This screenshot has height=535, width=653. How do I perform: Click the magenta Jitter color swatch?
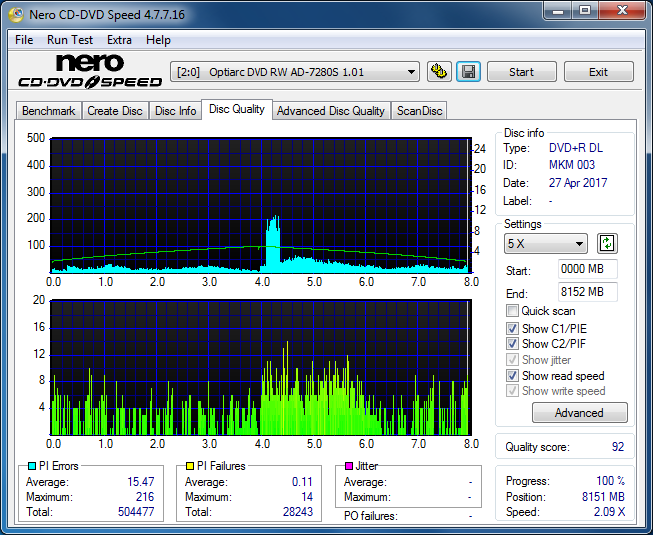click(x=349, y=466)
